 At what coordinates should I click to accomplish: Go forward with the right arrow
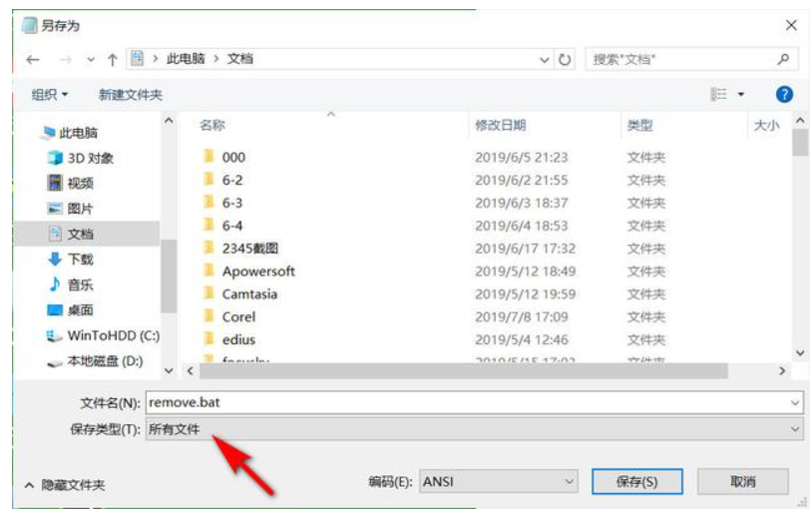coord(65,60)
